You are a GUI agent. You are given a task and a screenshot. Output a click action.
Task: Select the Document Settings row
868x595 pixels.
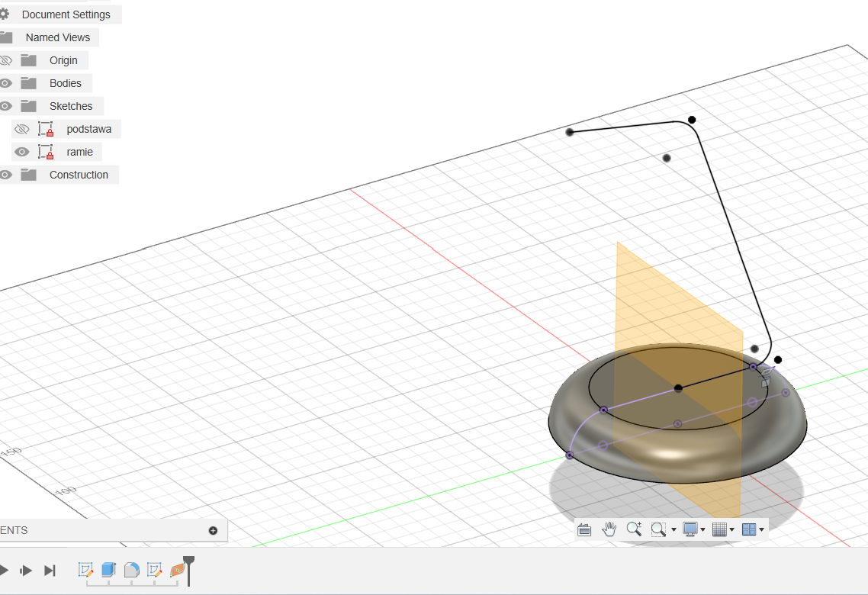click(59, 14)
